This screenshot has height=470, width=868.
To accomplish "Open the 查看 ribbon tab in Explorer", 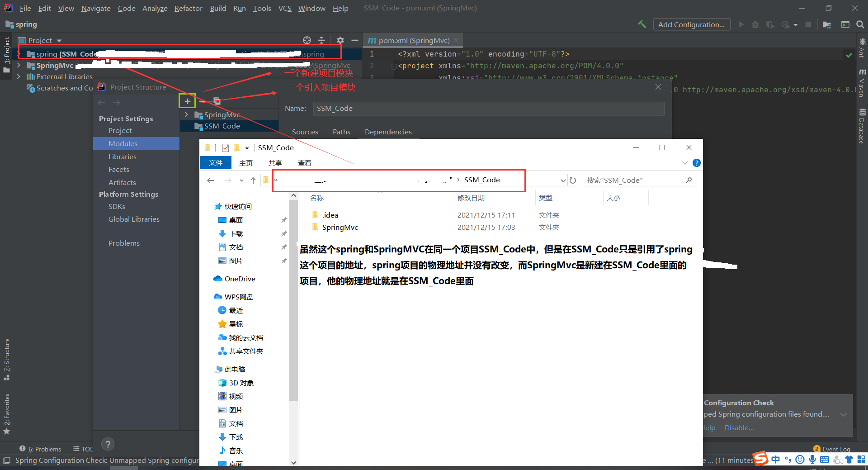I will 304,163.
